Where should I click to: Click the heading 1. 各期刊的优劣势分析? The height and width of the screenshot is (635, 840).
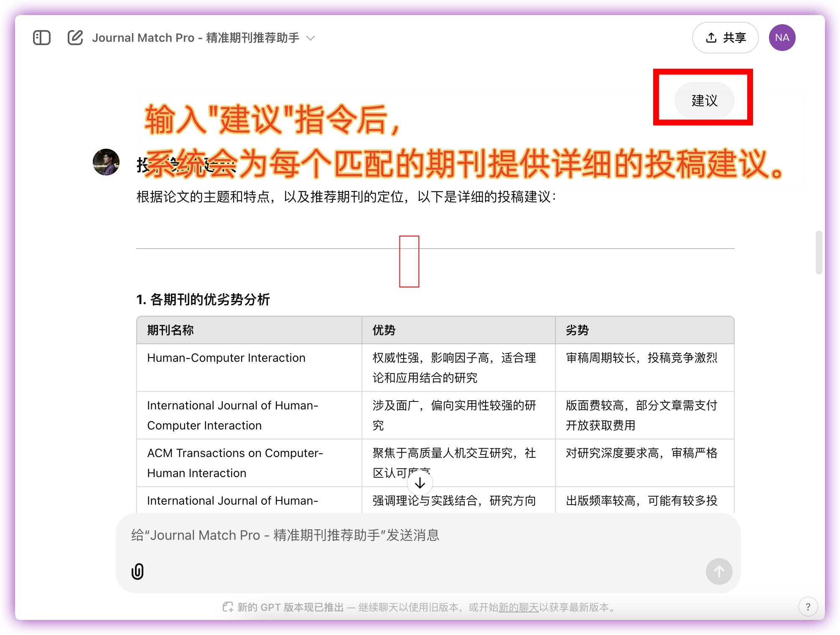coord(203,299)
